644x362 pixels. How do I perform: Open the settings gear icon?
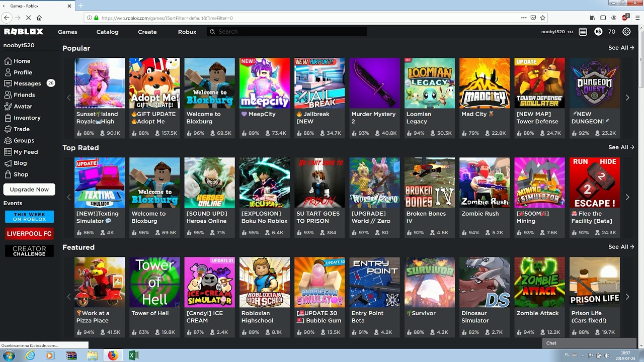pyautogui.click(x=626, y=32)
